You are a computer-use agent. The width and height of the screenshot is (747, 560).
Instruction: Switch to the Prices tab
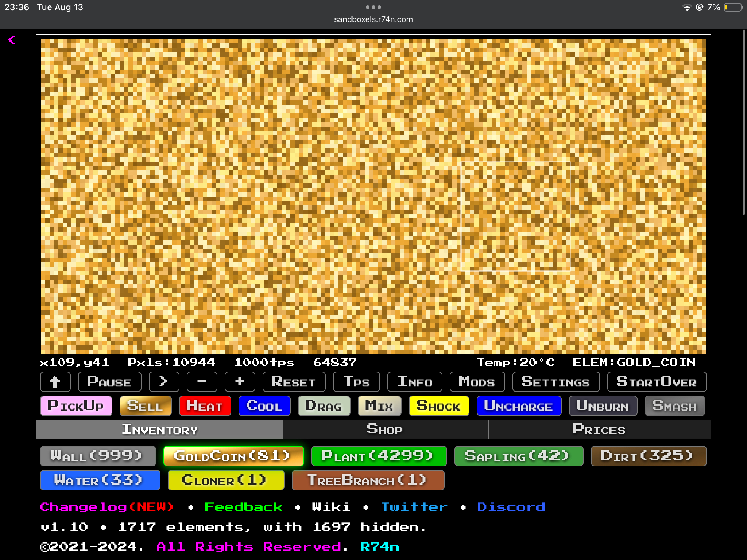(x=599, y=429)
